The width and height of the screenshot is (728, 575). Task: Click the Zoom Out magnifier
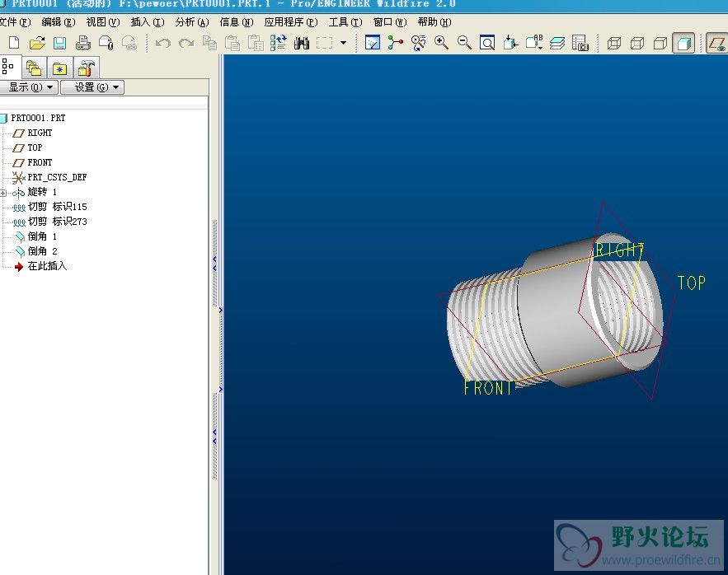(464, 43)
